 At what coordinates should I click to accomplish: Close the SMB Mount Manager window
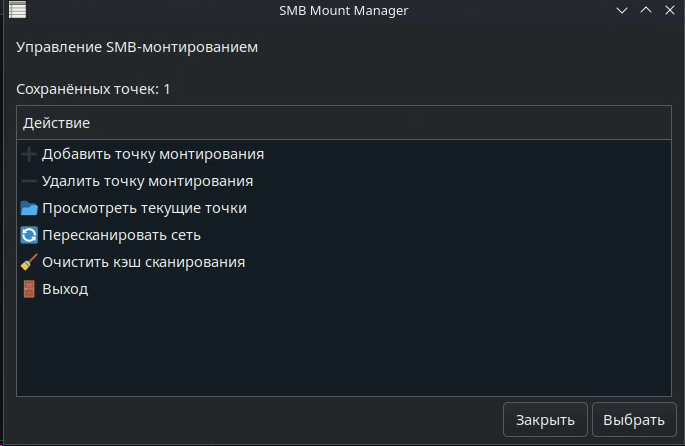coord(670,10)
